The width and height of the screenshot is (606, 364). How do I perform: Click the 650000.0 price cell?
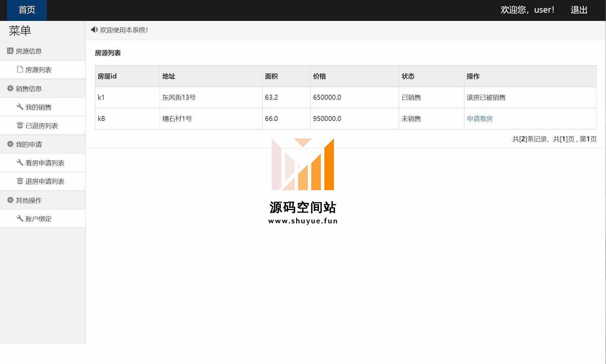click(x=355, y=97)
